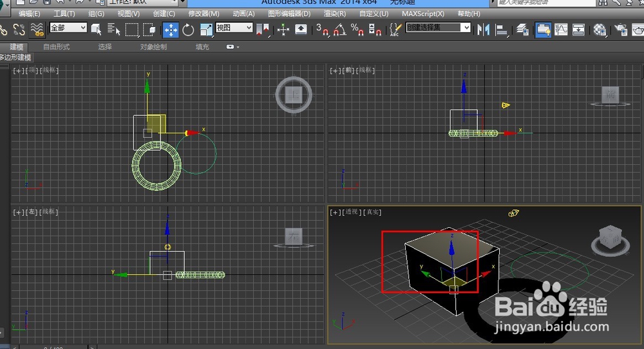Select the torus in top viewport

click(156, 165)
